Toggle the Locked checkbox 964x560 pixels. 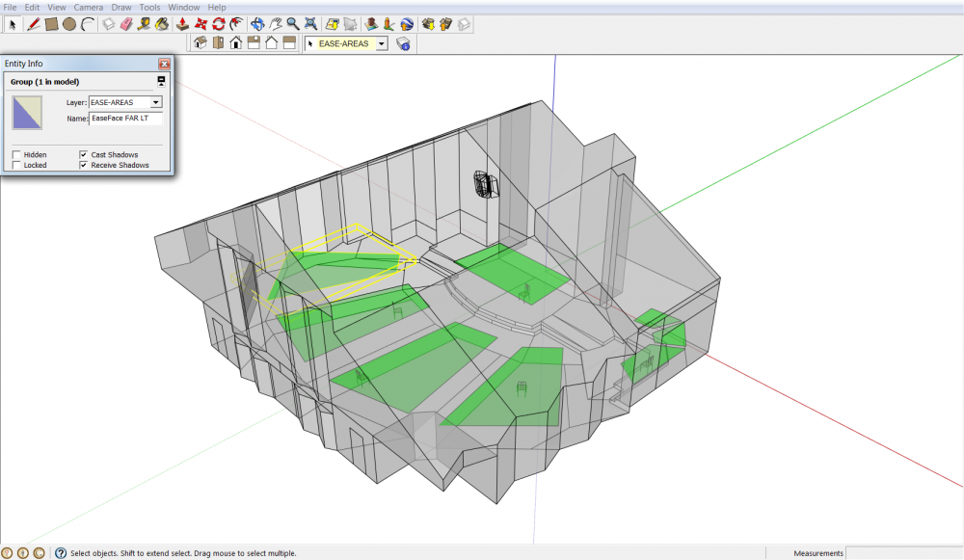coord(16,166)
